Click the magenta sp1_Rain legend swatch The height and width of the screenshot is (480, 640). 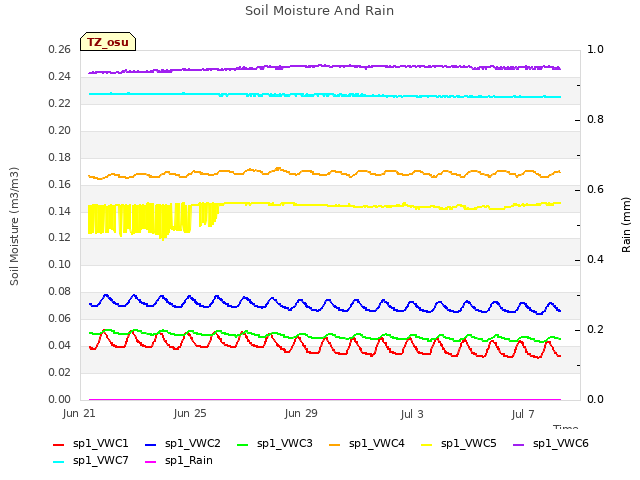(151, 462)
